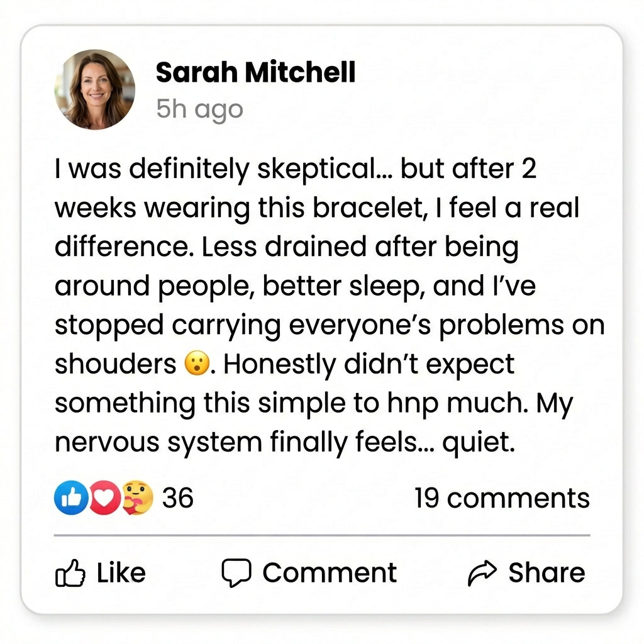
Task: Open the 19 comments link
Action: [502, 498]
